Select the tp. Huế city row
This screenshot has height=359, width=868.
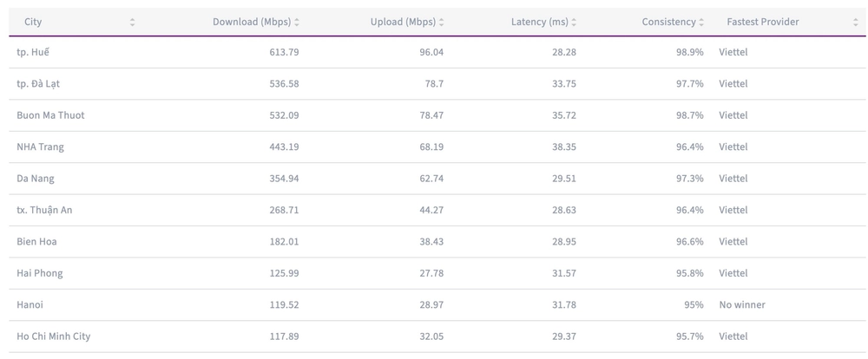pos(33,53)
